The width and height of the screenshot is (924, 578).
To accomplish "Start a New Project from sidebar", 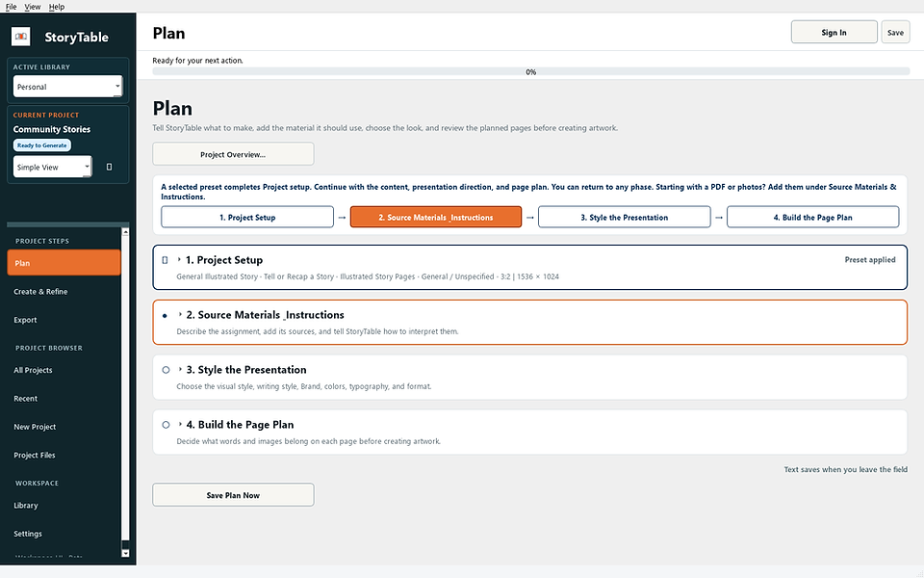I will pyautogui.click(x=64, y=427).
